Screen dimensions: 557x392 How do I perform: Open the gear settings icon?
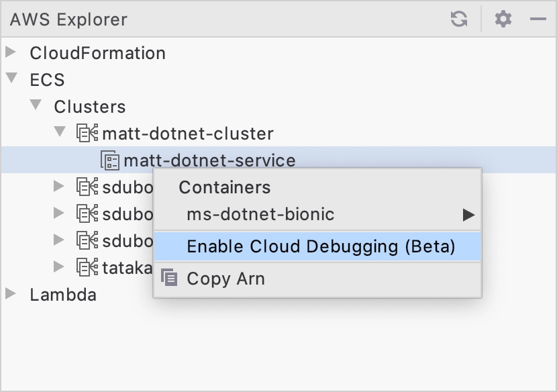tap(503, 19)
